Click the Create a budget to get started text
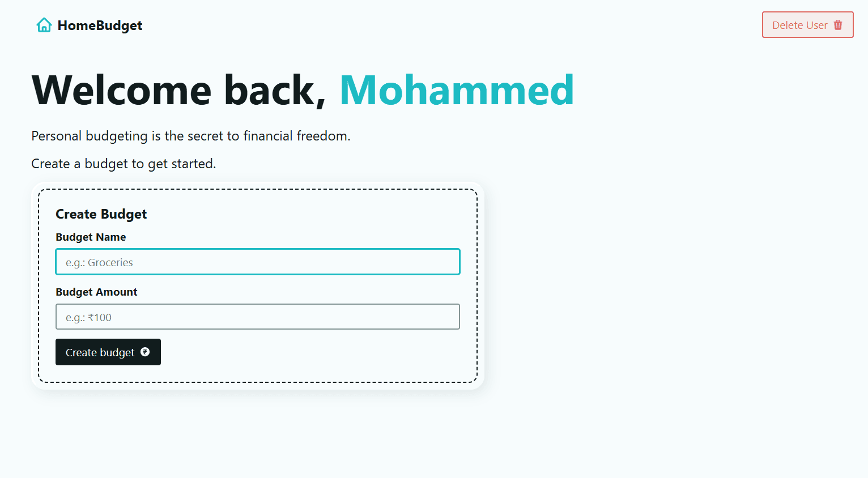The image size is (868, 478). pyautogui.click(x=124, y=164)
